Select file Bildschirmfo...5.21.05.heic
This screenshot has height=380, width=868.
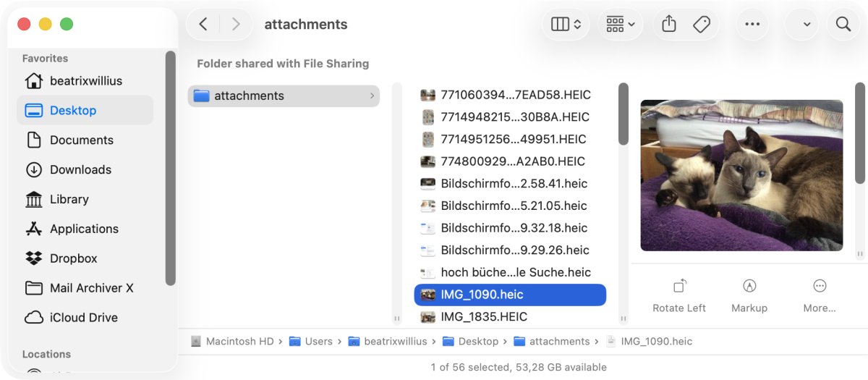click(x=510, y=206)
